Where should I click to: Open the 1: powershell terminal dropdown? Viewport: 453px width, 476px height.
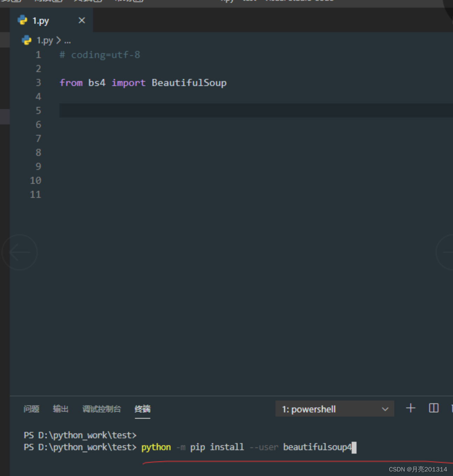(x=335, y=409)
